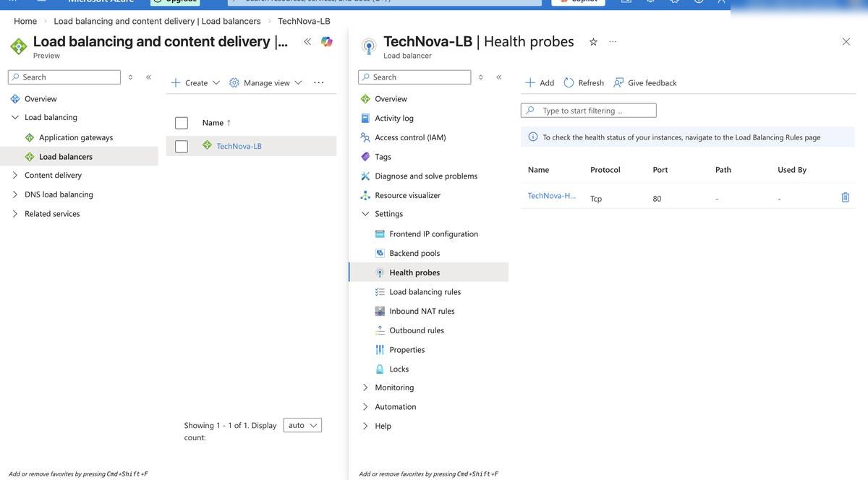Click the Copilot icon beside Load balancing title

[x=327, y=42]
